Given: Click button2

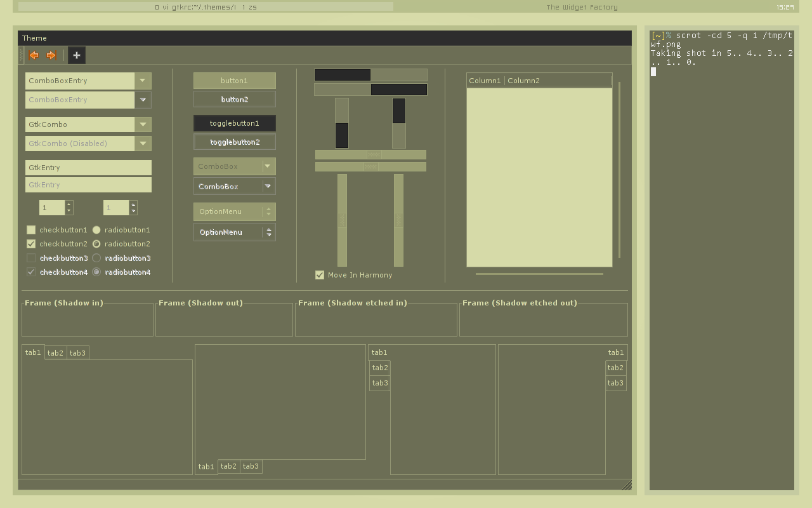Looking at the screenshot, I should [235, 99].
